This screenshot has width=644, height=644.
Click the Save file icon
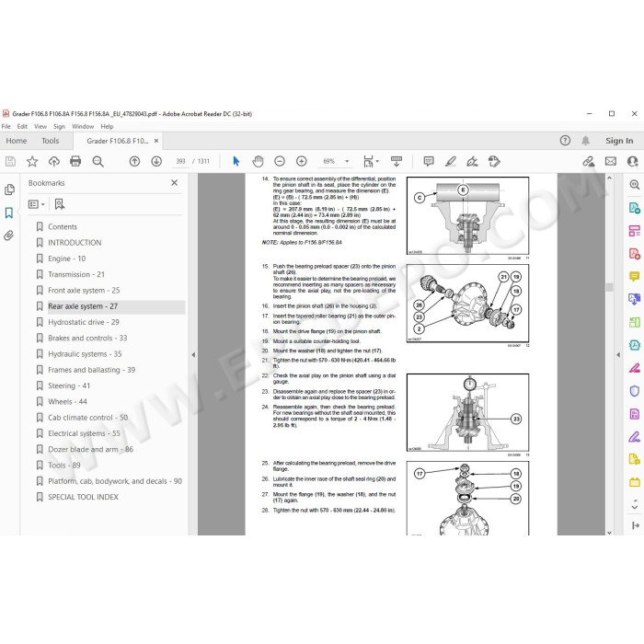point(10,161)
